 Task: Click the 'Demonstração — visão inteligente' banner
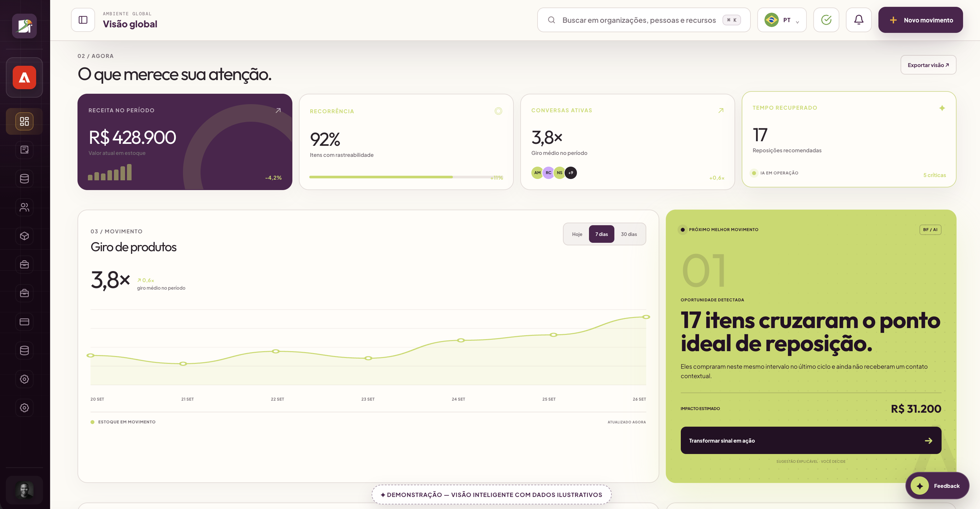tap(492, 495)
